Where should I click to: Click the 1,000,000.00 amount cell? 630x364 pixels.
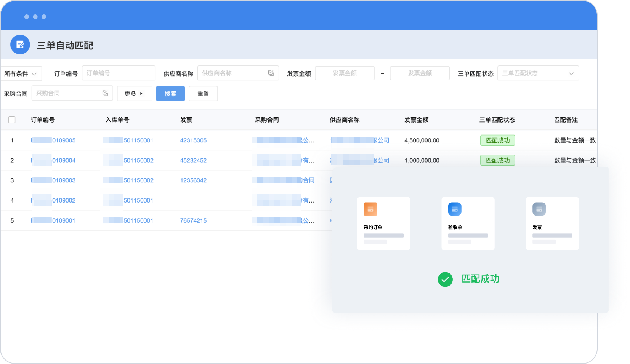click(x=422, y=160)
